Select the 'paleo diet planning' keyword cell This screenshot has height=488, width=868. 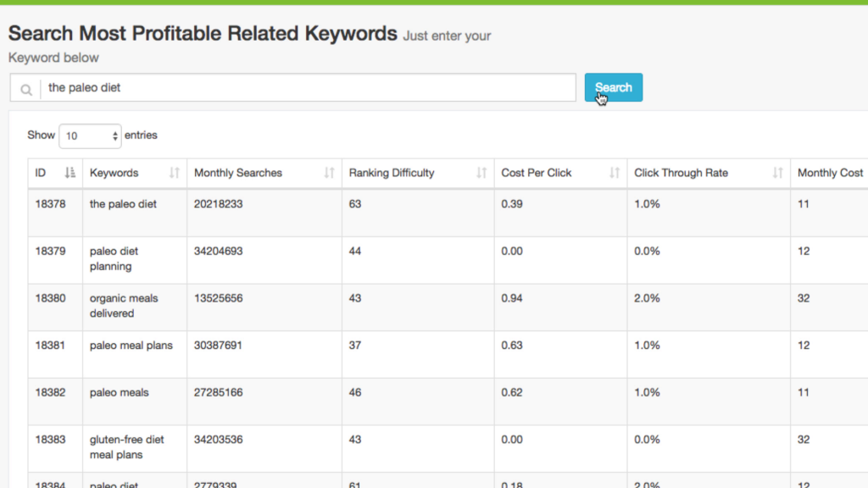(x=114, y=259)
